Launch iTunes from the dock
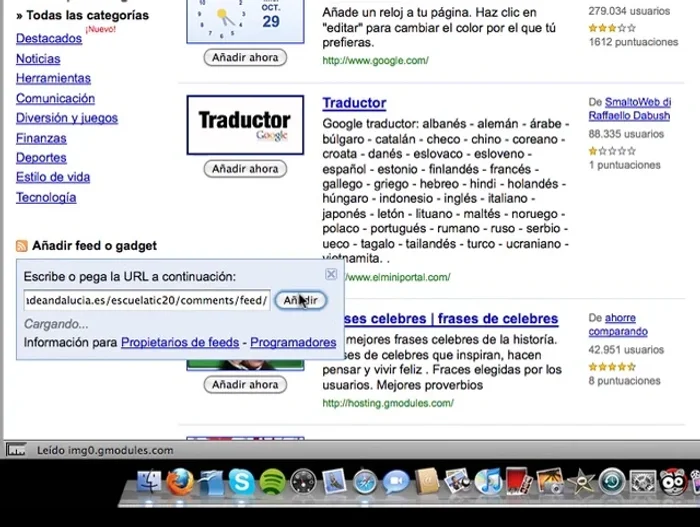This screenshot has width=700, height=527. click(488, 481)
